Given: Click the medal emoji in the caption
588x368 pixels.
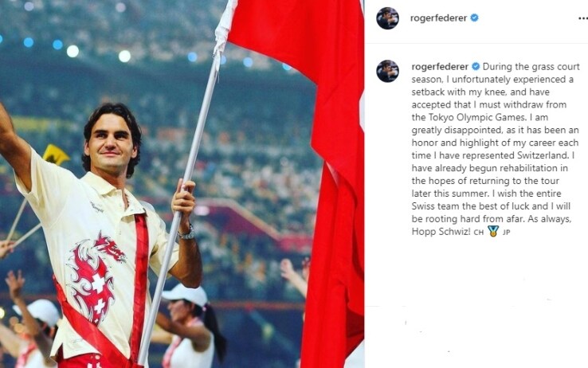Looking at the screenshot, I should 493,231.
